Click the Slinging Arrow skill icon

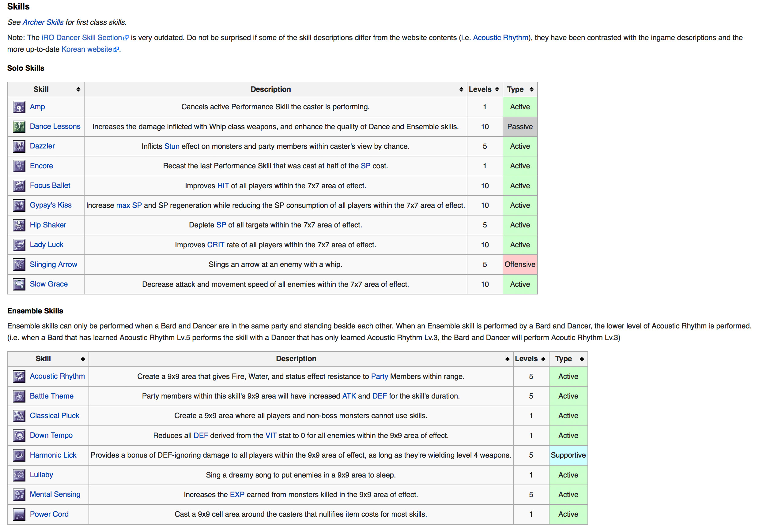(x=19, y=265)
